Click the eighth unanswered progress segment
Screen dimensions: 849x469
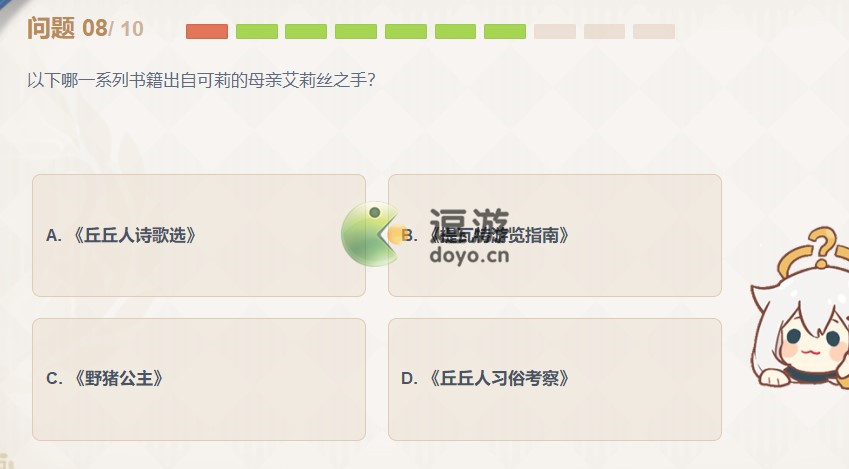tap(554, 31)
